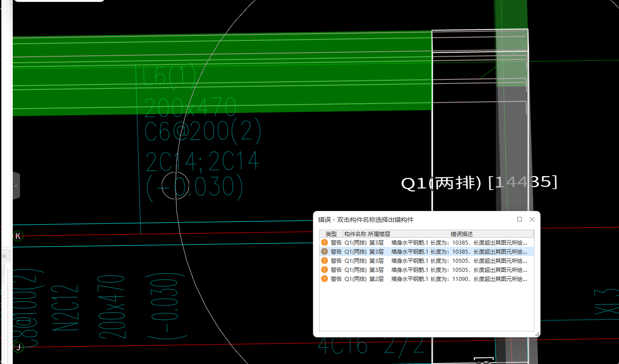Select the highlighted warning row with length 10385
Image resolution: width=619 pixels, height=364 pixels.
click(427, 251)
